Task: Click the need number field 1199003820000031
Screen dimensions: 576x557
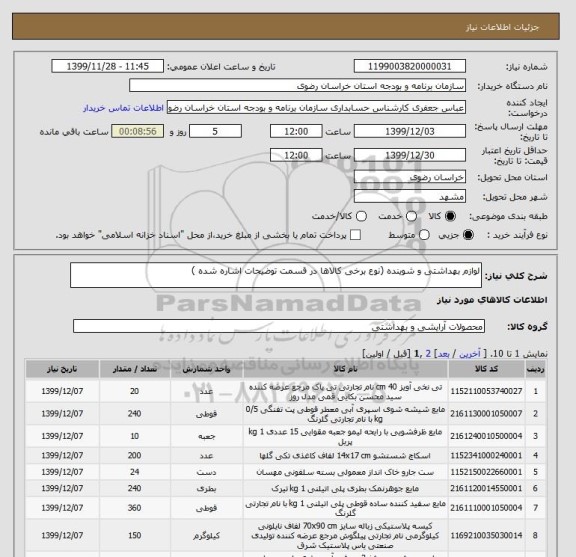Action: coord(410,67)
